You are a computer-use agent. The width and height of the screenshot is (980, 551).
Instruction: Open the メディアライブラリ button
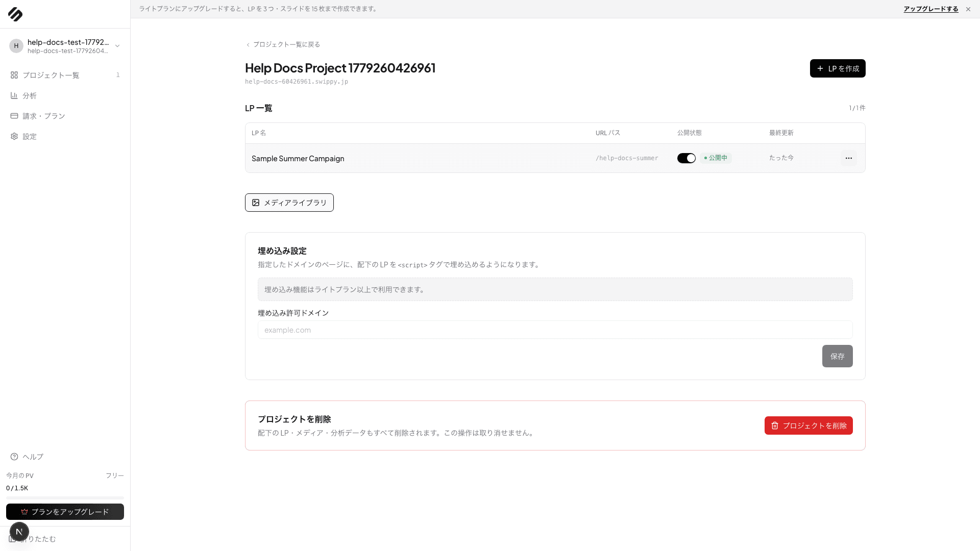tap(289, 203)
